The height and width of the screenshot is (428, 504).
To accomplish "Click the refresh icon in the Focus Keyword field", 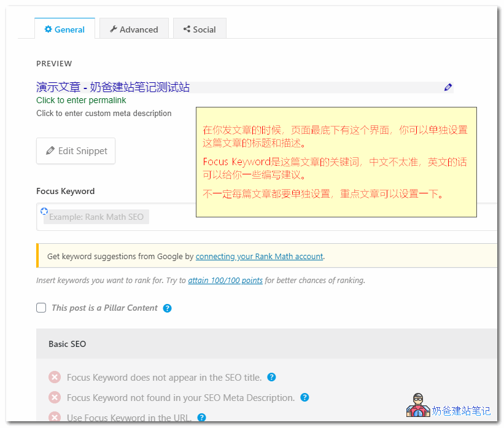I will 44,211.
